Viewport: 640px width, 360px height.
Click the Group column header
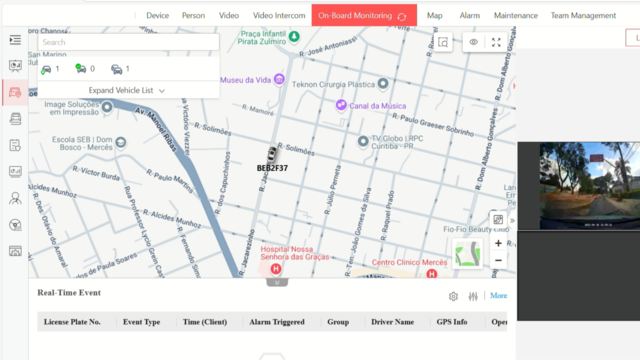coord(338,322)
